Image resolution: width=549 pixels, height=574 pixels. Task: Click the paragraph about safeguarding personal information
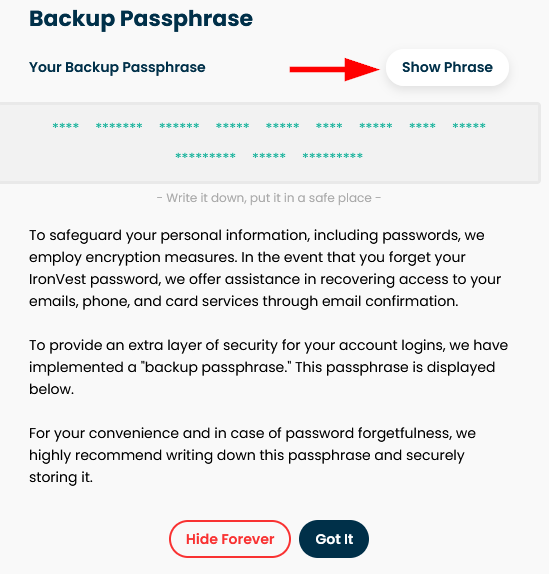coord(265,268)
